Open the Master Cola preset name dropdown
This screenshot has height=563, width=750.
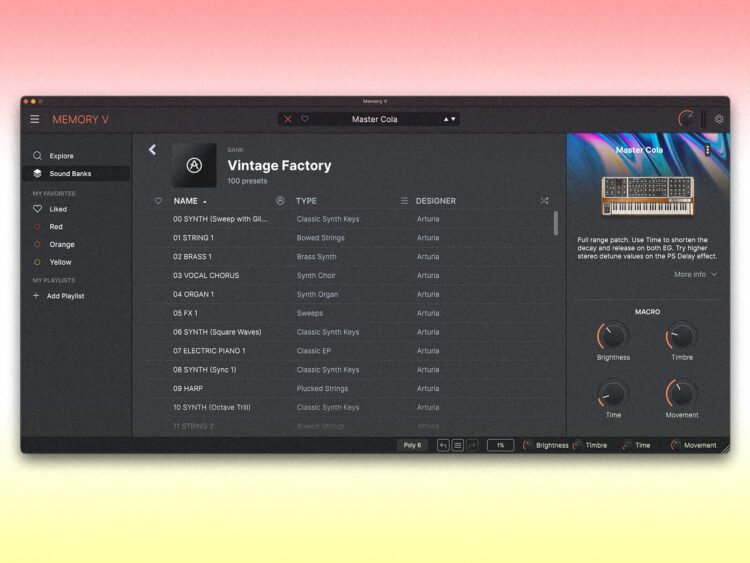375,119
